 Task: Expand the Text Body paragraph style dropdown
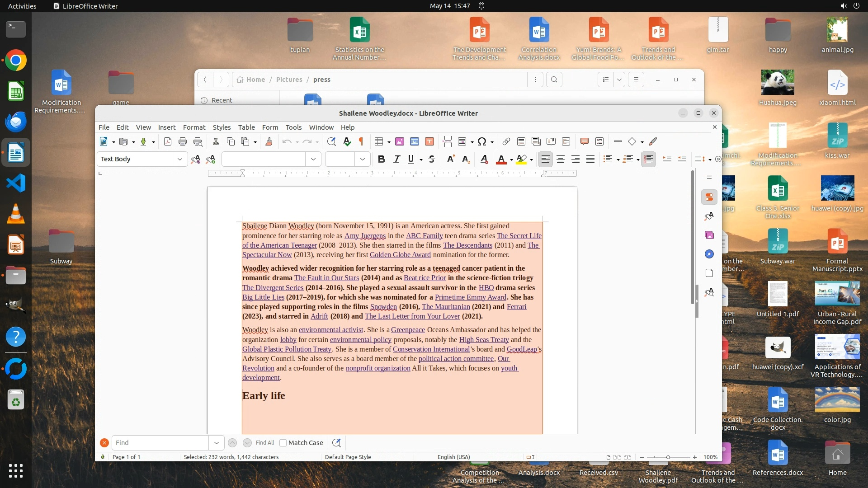click(x=180, y=159)
